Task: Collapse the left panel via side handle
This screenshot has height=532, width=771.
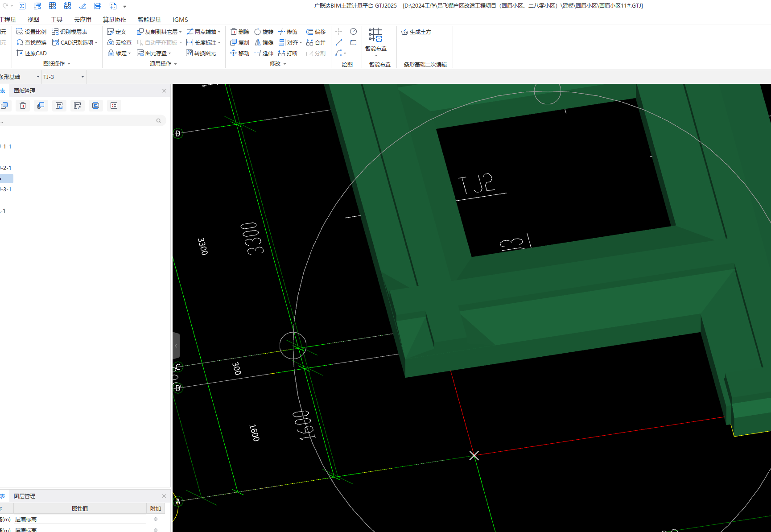Action: coord(176,346)
